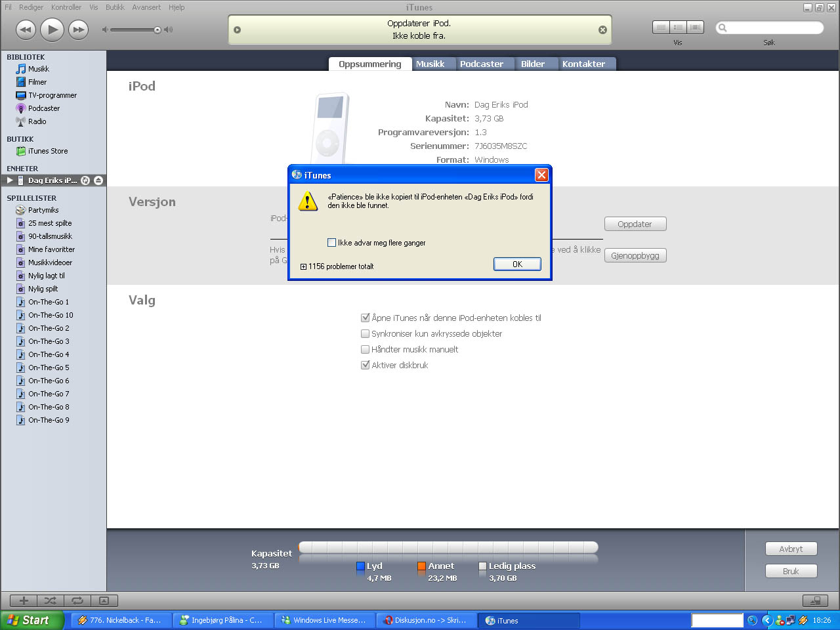Adjust the volume slider knob
The image size is (840, 630).
pyautogui.click(x=157, y=30)
